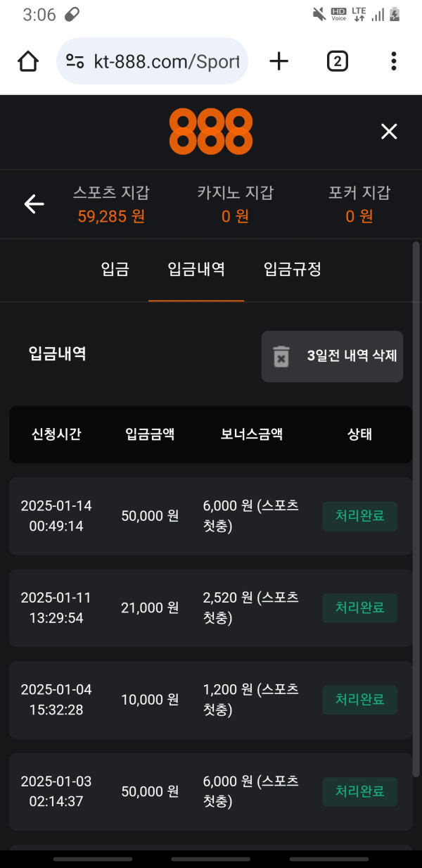Close the panel with the X icon

point(389,132)
